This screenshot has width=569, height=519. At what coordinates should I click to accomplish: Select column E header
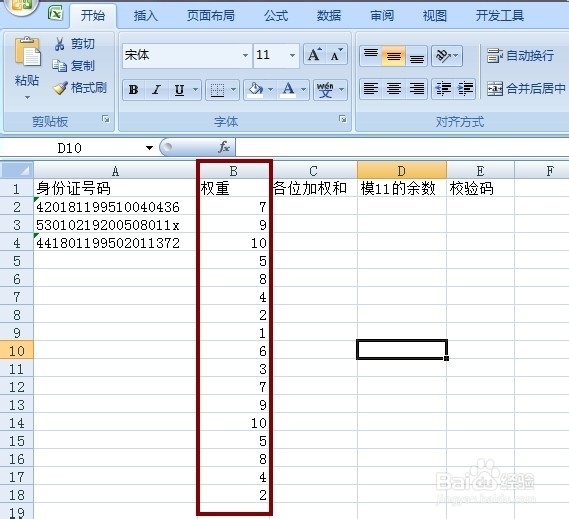tap(480, 171)
